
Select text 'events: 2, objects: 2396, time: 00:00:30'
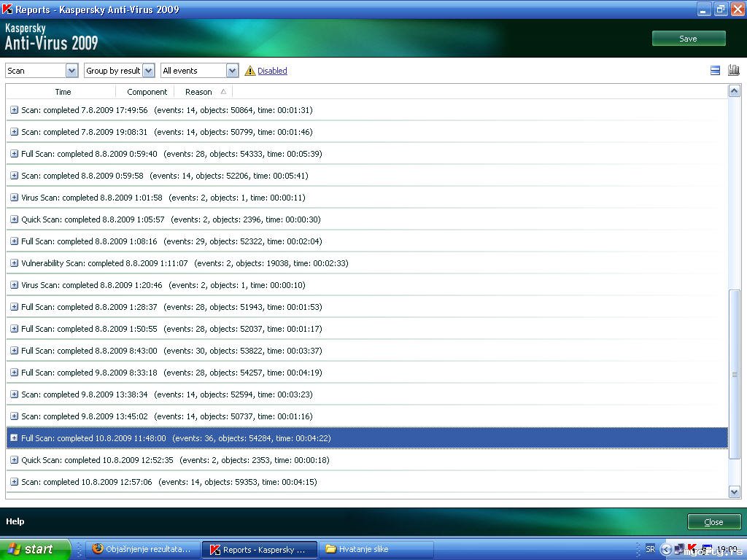[246, 219]
